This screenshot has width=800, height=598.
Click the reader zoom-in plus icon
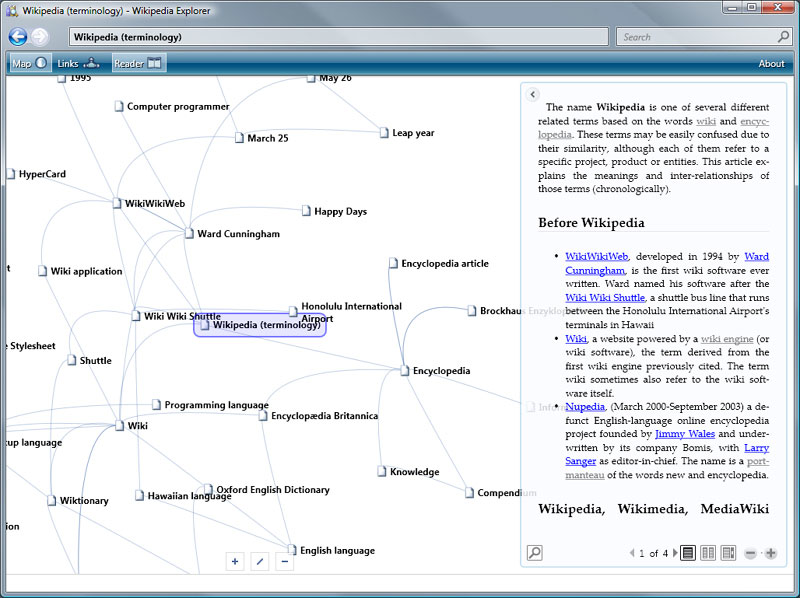[771, 552]
